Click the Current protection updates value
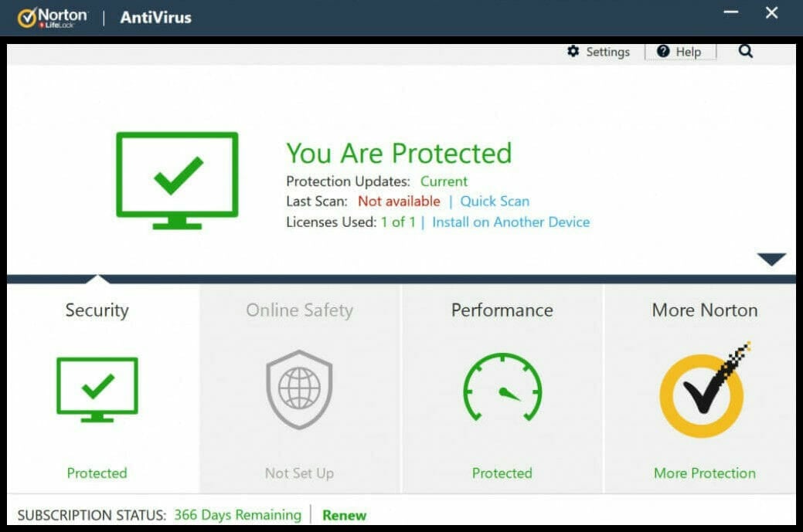The height and width of the screenshot is (532, 803). (444, 181)
